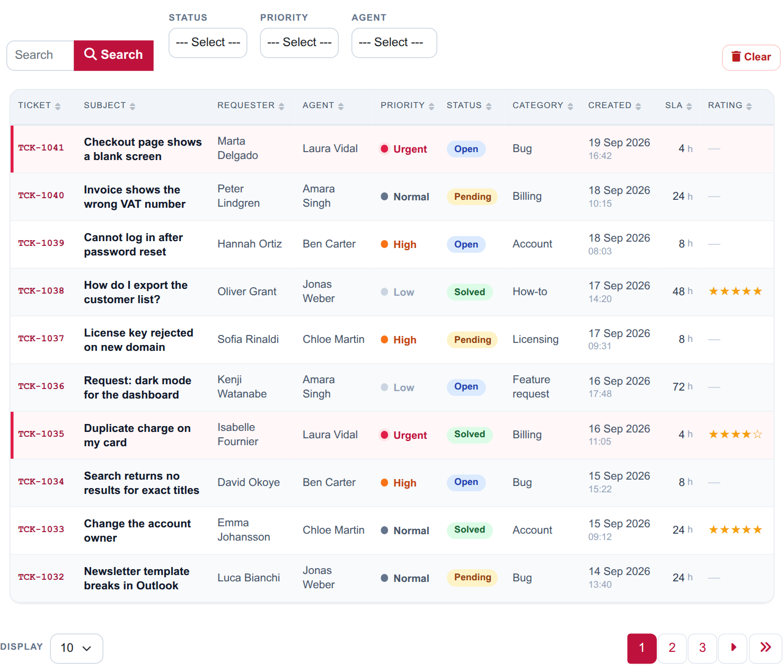This screenshot has height=672, width=784.
Task: Click category 'Licensing' cell
Action: [x=535, y=340]
